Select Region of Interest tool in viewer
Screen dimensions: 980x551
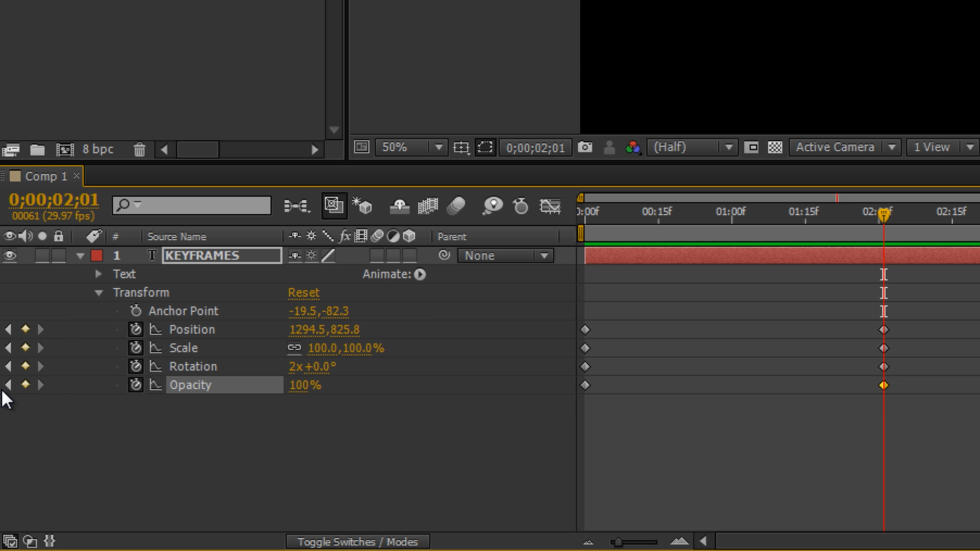coord(485,147)
